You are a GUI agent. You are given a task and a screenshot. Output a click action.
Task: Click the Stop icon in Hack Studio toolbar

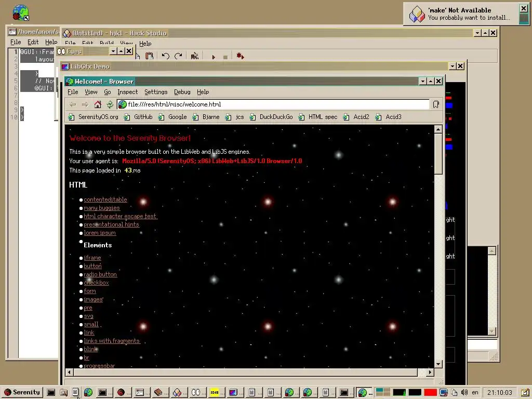coord(225,57)
